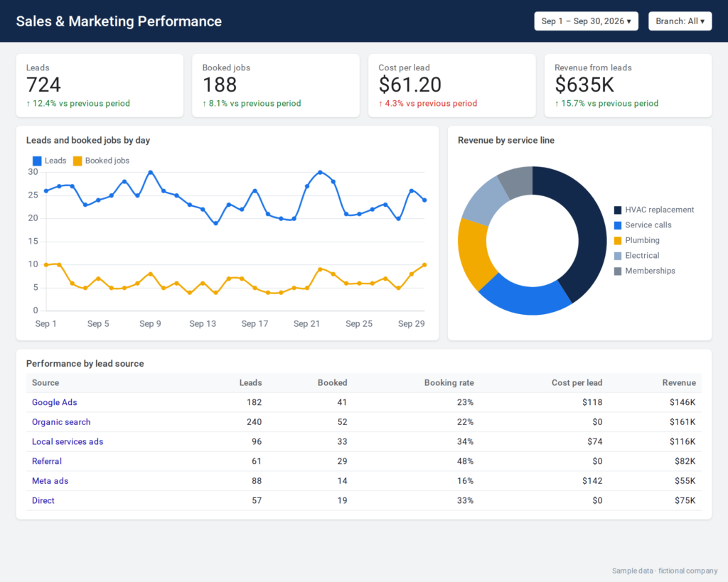This screenshot has height=582, width=728.
Task: Click the Meta ads booking rate 16%
Action: pyautogui.click(x=465, y=481)
